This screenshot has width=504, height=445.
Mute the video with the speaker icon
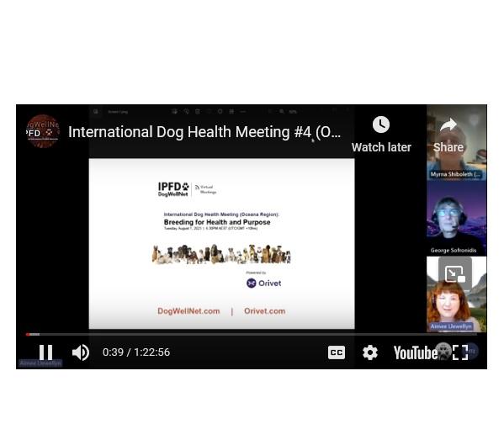pos(81,352)
